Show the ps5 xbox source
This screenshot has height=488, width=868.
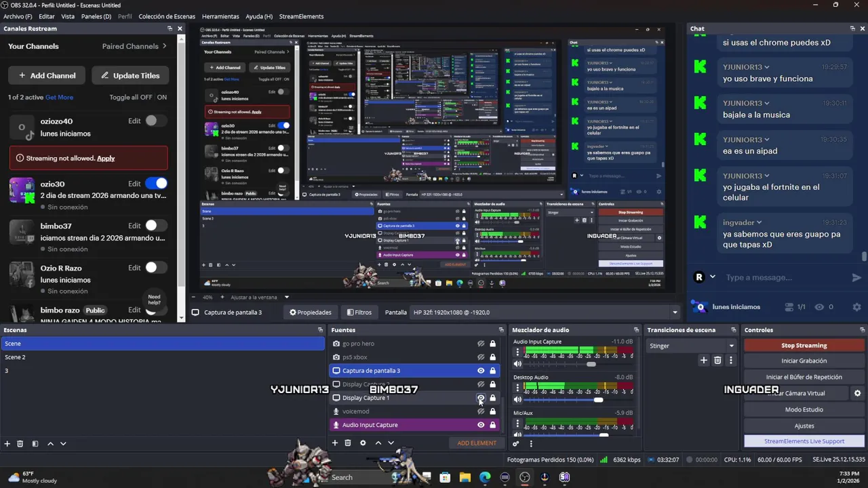click(x=481, y=357)
